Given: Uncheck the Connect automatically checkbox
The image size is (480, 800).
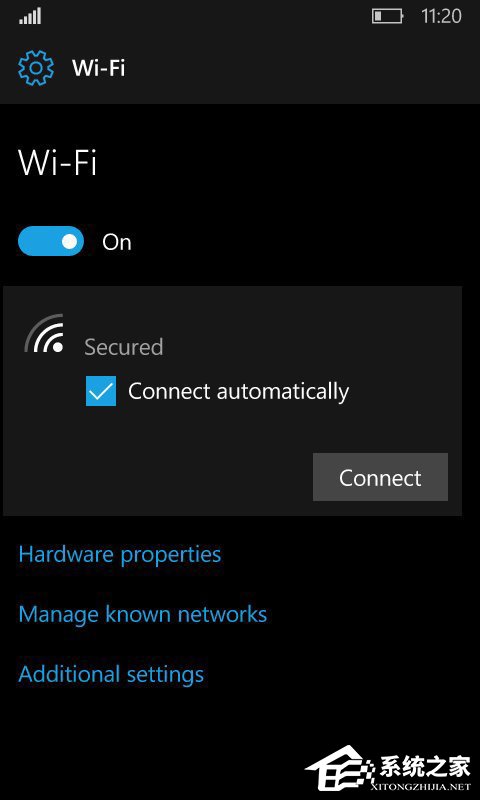Looking at the screenshot, I should click(x=101, y=391).
